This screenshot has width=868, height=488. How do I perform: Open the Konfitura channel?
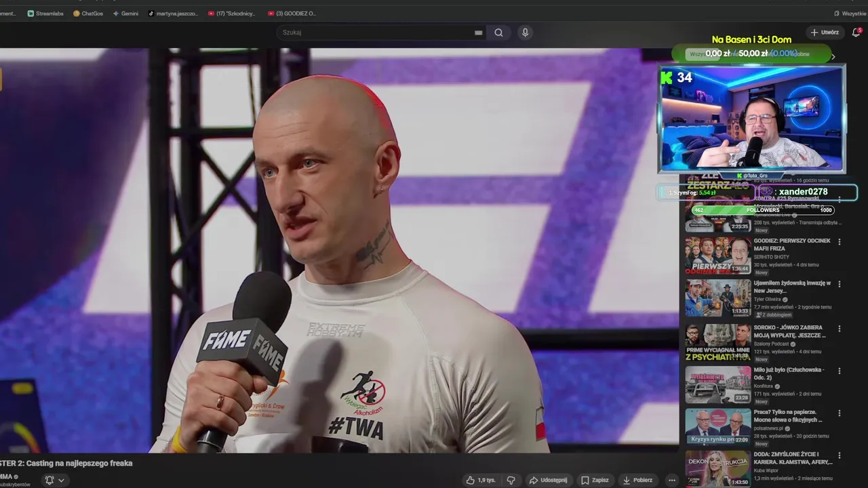point(764,386)
